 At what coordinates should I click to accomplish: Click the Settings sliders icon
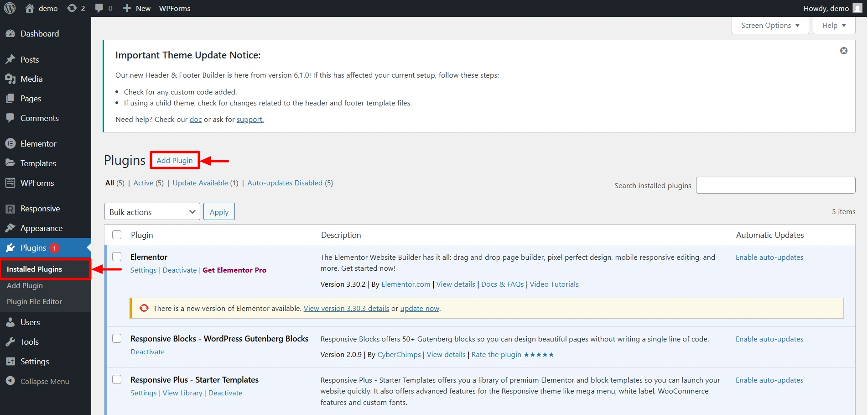point(10,361)
